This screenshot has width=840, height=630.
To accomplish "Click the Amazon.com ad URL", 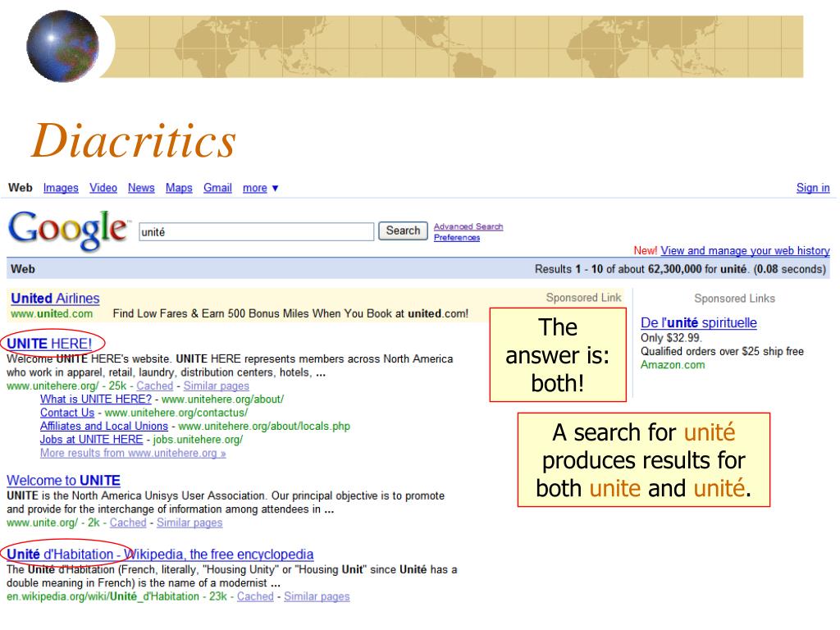I will click(673, 365).
